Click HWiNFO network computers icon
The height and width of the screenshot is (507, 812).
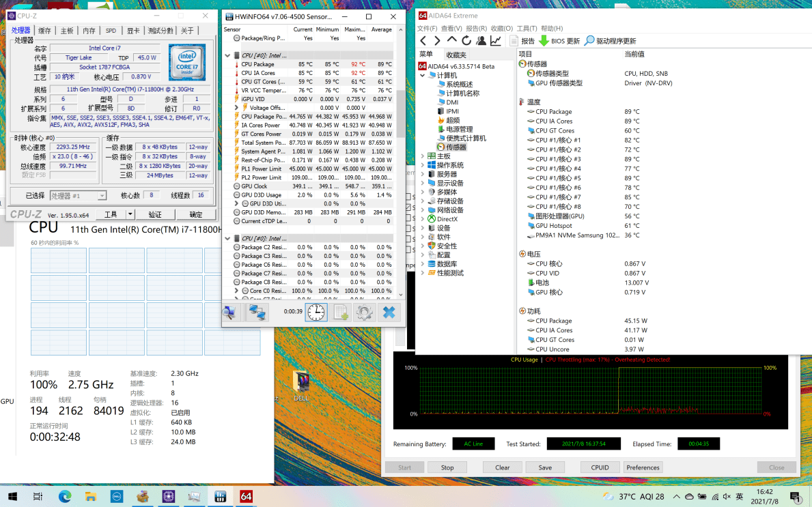click(x=257, y=312)
